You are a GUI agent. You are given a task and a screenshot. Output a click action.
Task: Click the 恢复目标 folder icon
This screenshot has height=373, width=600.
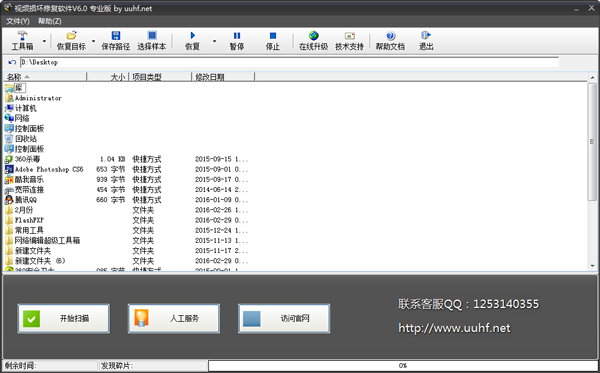click(72, 36)
